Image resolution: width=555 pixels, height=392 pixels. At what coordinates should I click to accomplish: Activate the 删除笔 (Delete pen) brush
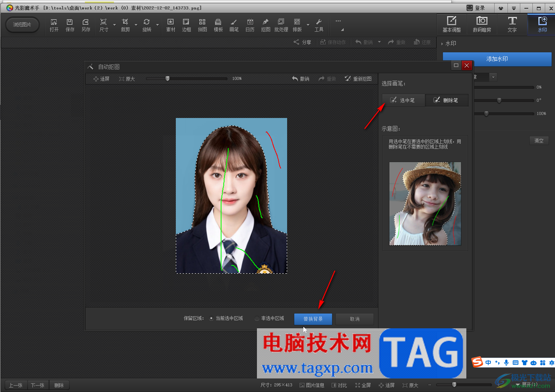(x=446, y=100)
